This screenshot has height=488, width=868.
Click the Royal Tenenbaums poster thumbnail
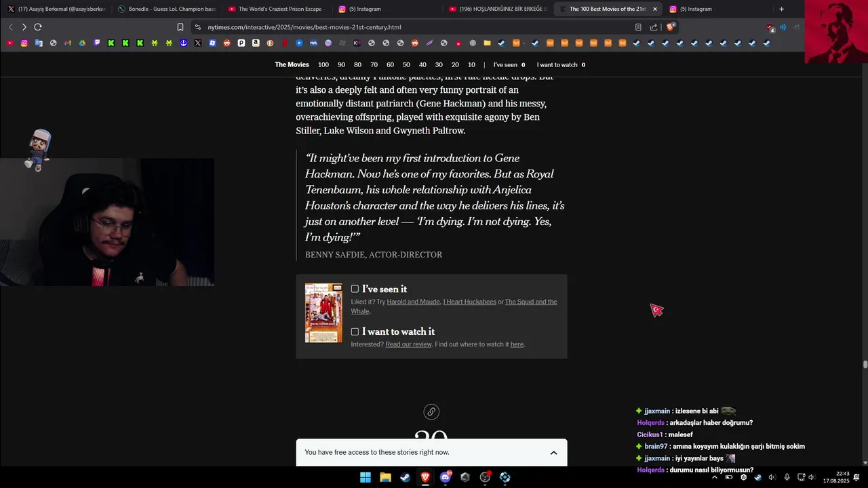click(x=323, y=312)
